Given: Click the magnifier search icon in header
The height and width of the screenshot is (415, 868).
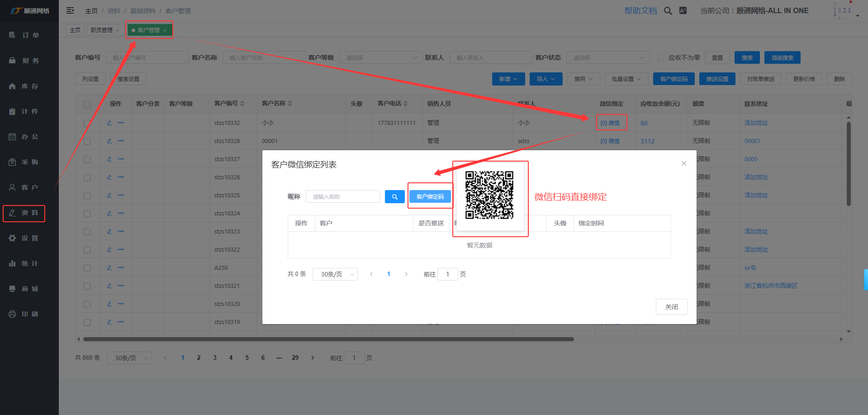Looking at the screenshot, I should pos(668,11).
